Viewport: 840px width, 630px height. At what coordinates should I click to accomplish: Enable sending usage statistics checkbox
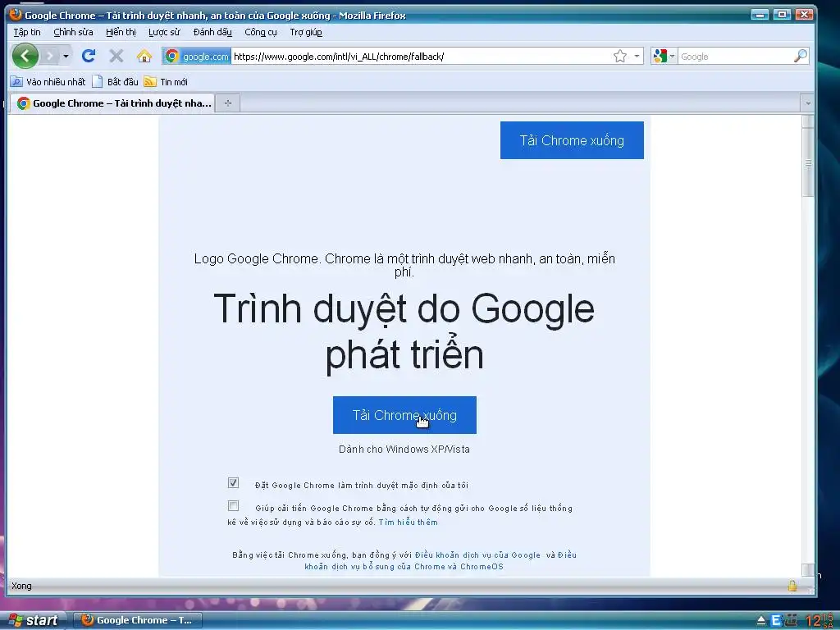tap(233, 505)
